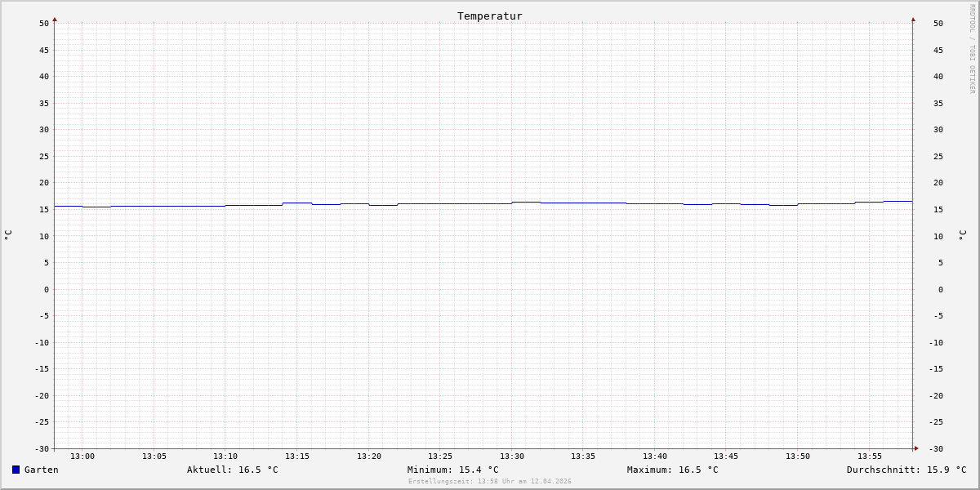Select the 13:35 time axis label

click(x=583, y=456)
